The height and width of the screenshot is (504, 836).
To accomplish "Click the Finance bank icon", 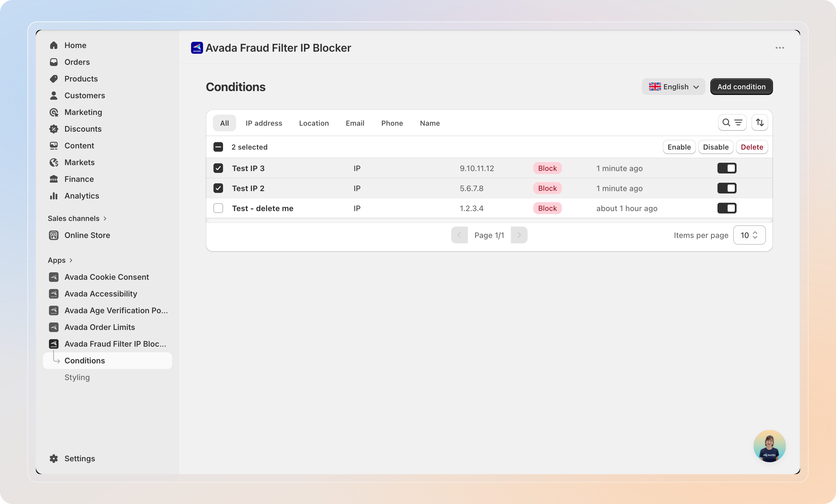I will [54, 179].
